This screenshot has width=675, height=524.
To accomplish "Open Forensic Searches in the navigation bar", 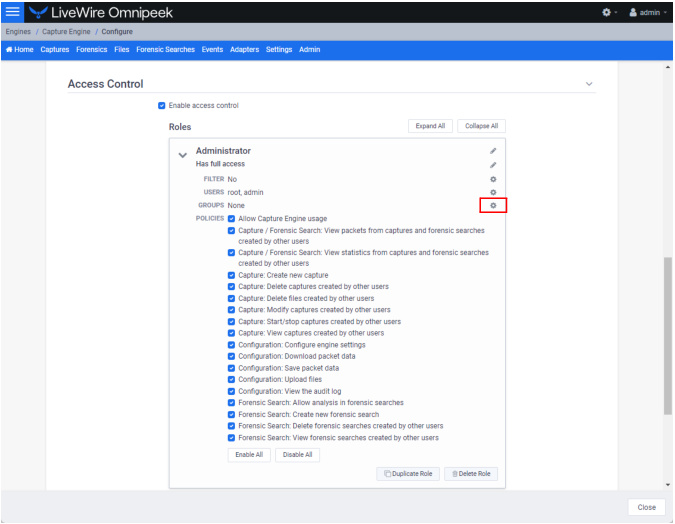I will click(165, 50).
